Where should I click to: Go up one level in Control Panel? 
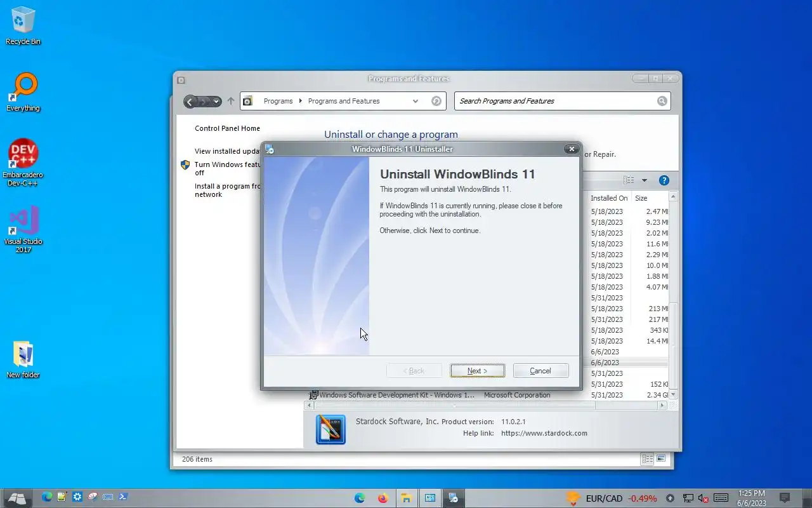pos(231,101)
